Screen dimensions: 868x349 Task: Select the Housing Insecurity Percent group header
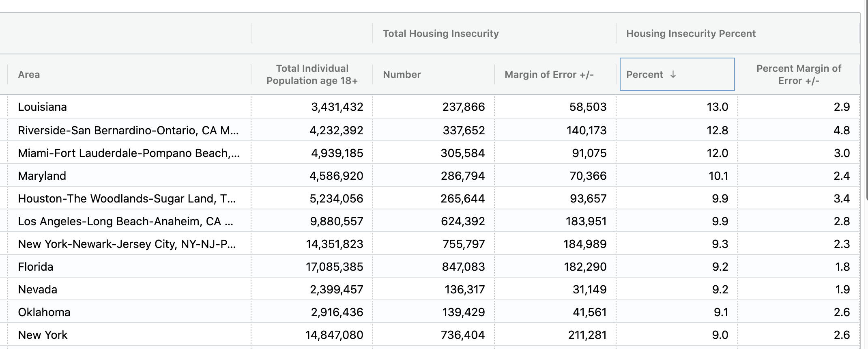691,34
